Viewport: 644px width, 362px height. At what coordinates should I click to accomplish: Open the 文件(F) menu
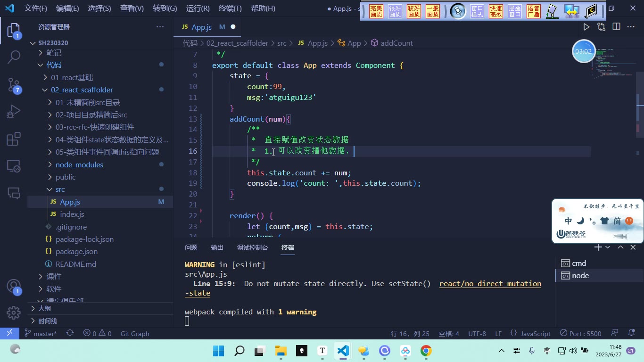tap(36, 8)
